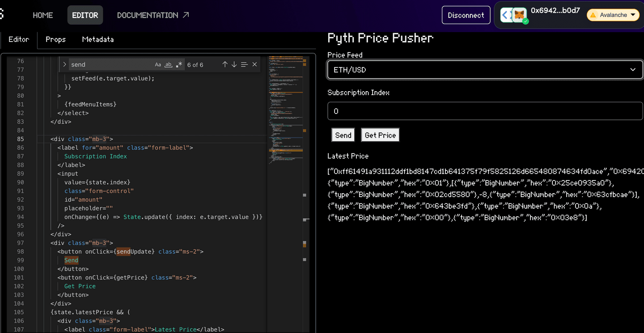Click the id="amount" code line
The height and width of the screenshot is (333, 644).
point(84,199)
